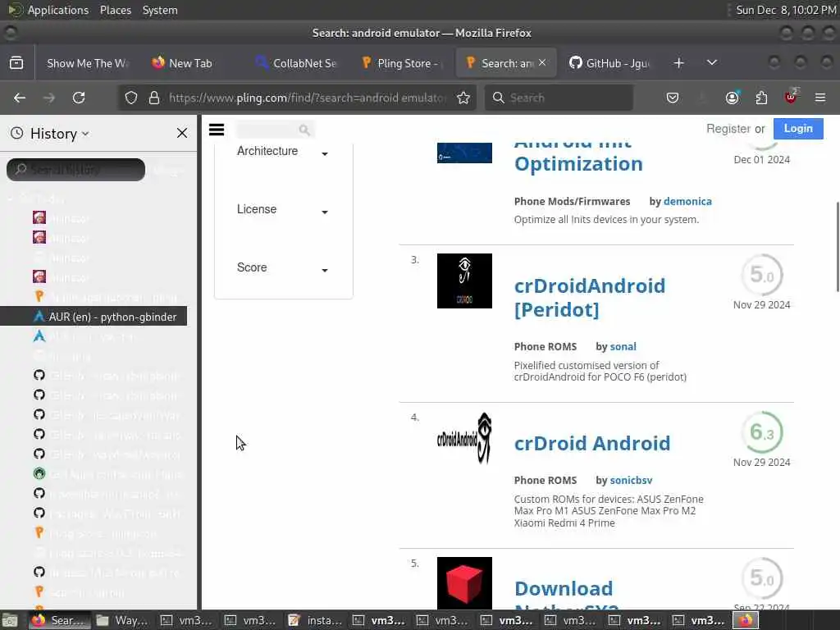Open the Firefox icon in system tray
This screenshot has width=840, height=630.
pyautogui.click(x=746, y=620)
